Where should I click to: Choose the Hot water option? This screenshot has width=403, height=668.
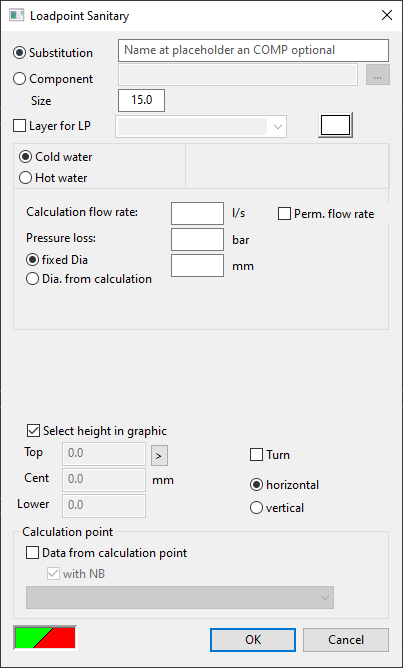point(53,178)
